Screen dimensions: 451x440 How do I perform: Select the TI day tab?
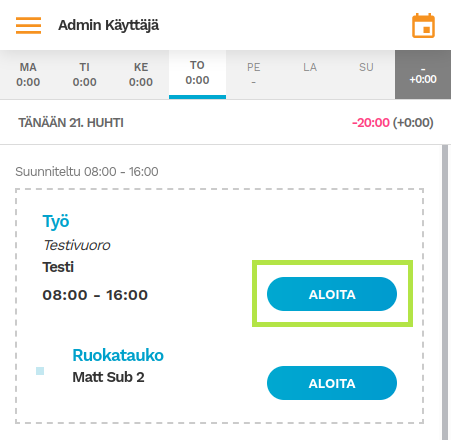point(85,75)
